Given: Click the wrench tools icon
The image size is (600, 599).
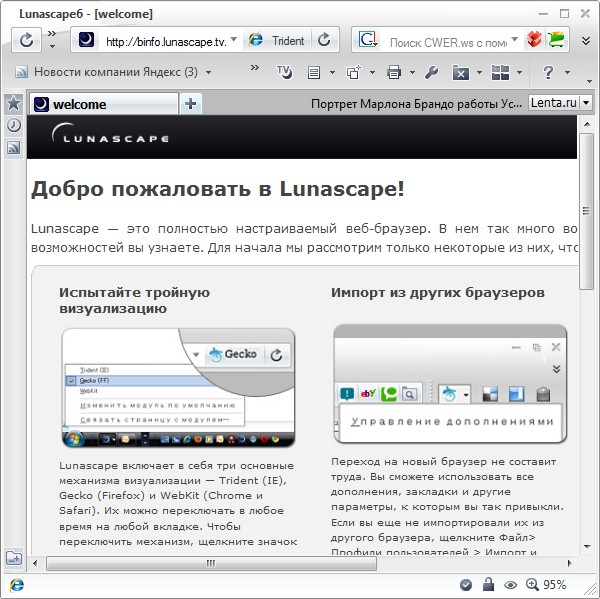Looking at the screenshot, I should (432, 72).
